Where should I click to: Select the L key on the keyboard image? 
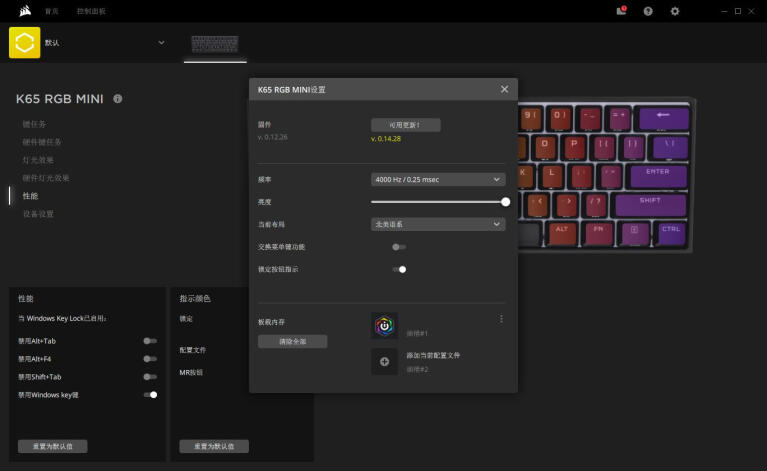[x=552, y=177]
